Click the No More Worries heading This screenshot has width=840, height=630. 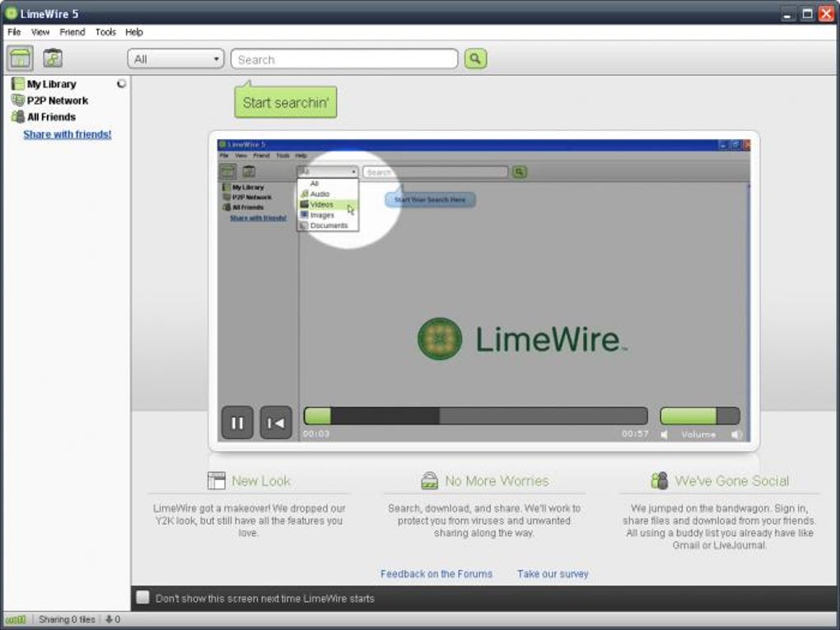pyautogui.click(x=497, y=481)
